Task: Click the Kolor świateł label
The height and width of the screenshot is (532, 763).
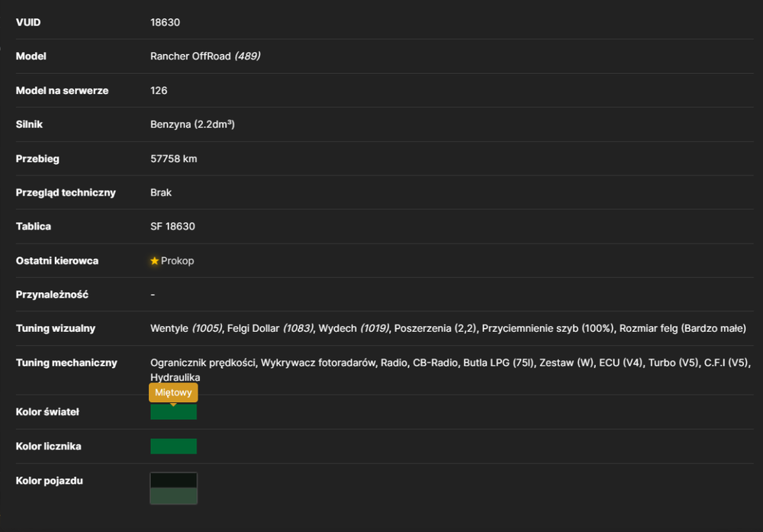Action: tap(47, 411)
